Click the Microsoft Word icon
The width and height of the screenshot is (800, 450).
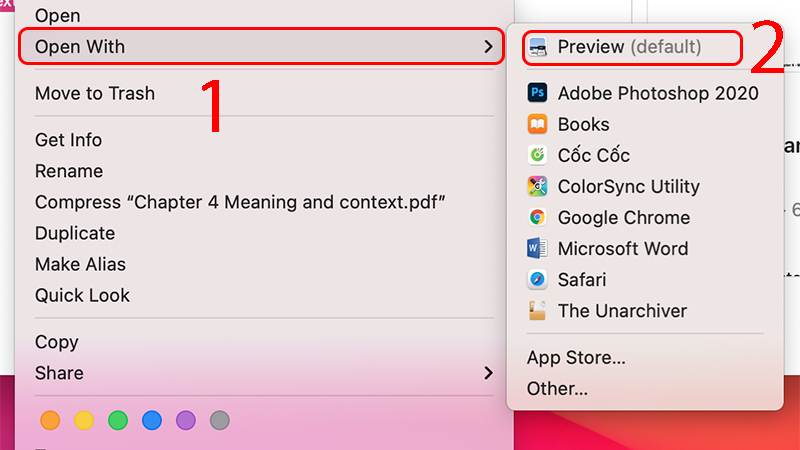coord(538,248)
